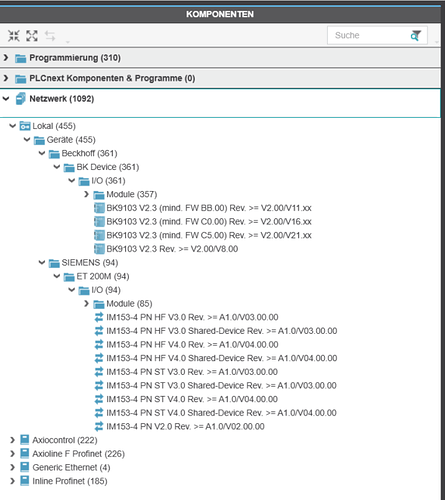The width and height of the screenshot is (445, 500).
Task: Click the collapse all icon in toolbar
Action: tap(14, 36)
